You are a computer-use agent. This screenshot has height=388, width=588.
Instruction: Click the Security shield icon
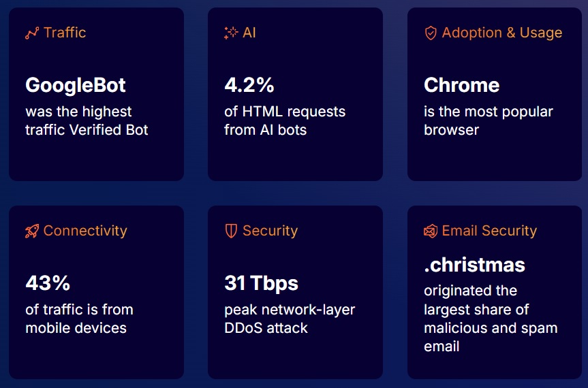point(231,231)
